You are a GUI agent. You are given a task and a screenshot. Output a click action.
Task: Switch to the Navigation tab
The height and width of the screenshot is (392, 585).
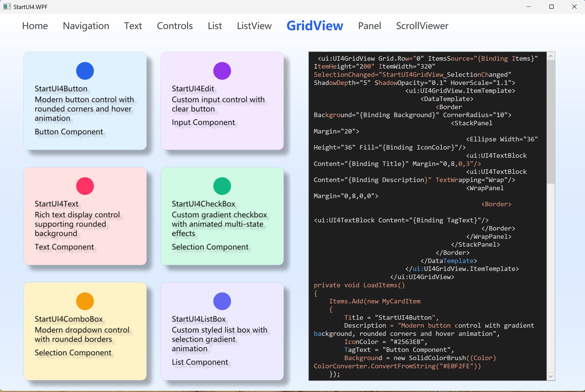click(x=86, y=26)
